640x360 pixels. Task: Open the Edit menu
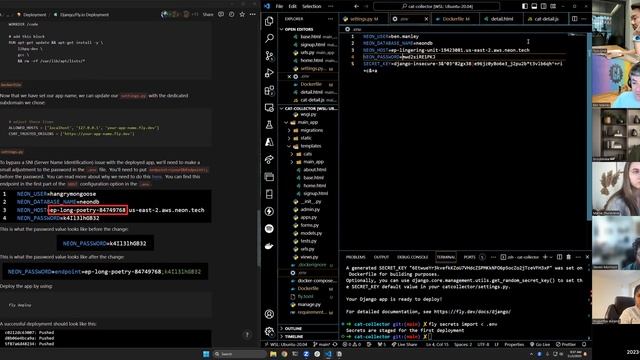pyautogui.click(x=292, y=6)
